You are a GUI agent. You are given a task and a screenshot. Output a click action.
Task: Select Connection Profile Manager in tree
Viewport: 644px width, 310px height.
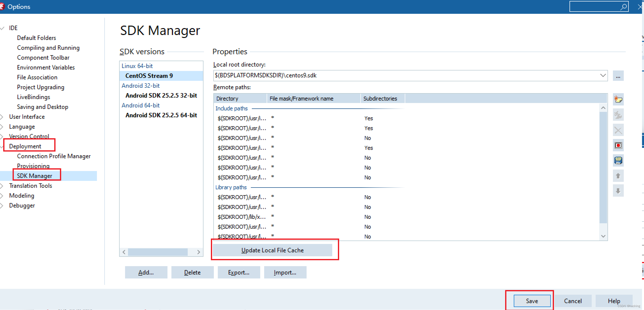point(54,156)
